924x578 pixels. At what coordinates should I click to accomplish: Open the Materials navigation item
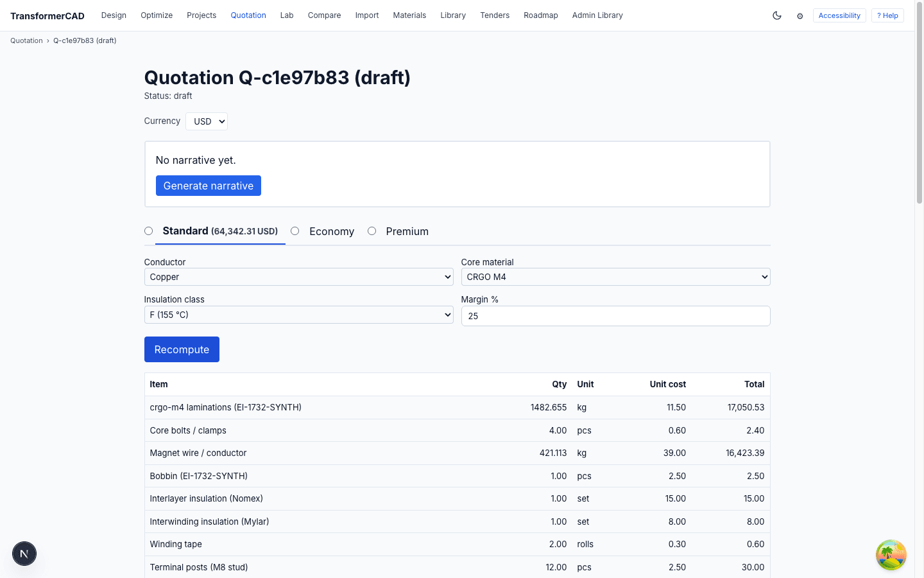[409, 15]
